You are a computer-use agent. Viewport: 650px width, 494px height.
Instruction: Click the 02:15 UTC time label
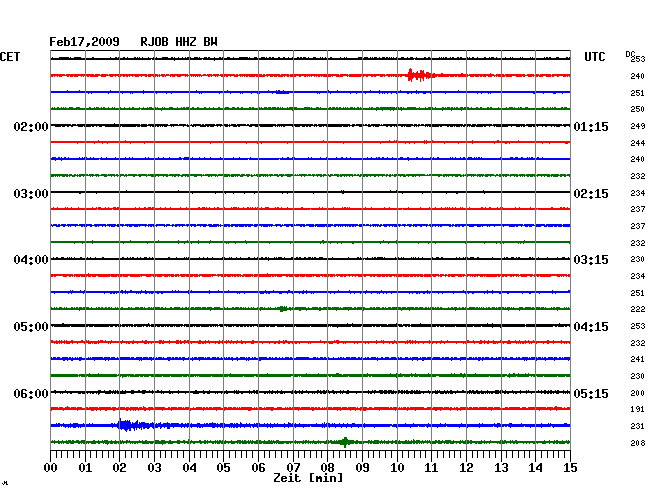(x=591, y=194)
